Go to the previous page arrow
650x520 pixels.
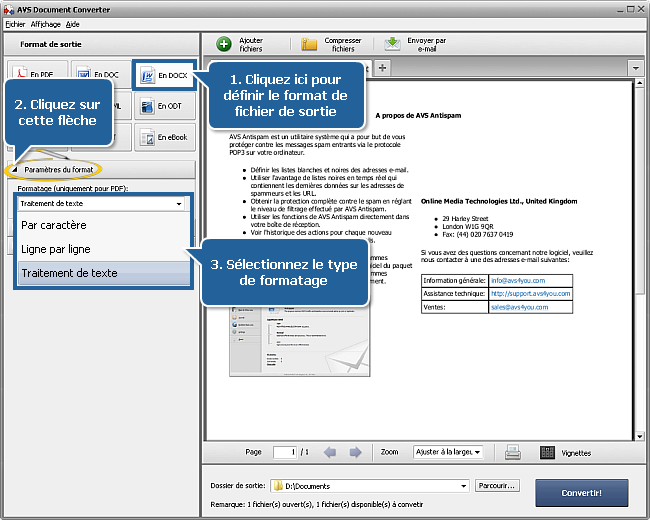[330, 452]
